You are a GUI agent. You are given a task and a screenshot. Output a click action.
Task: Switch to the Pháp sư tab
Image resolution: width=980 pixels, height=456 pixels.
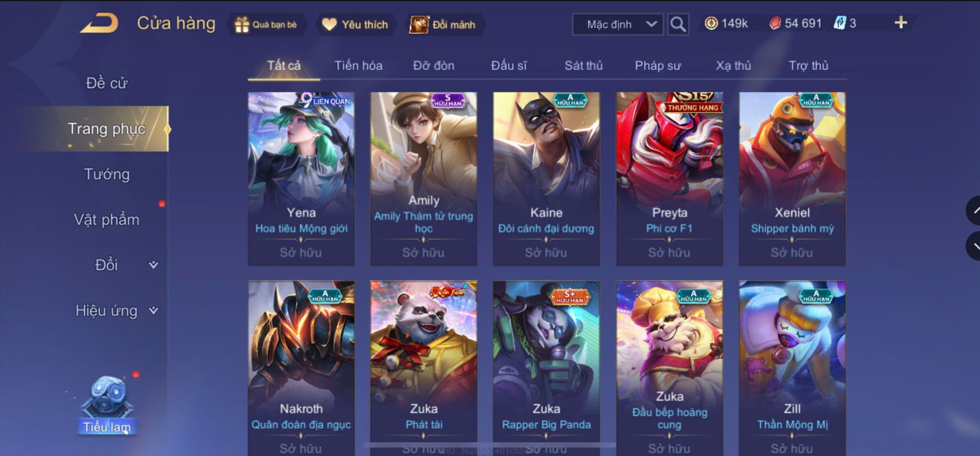pos(658,65)
